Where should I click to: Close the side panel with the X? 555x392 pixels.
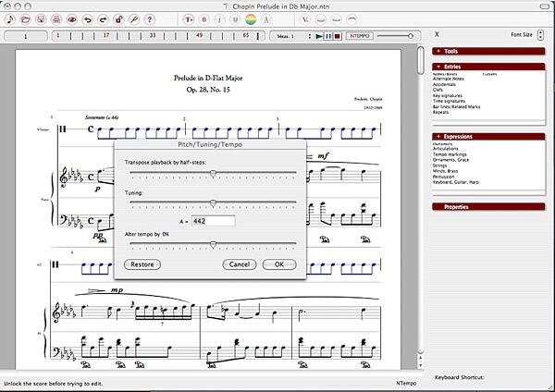click(x=437, y=34)
